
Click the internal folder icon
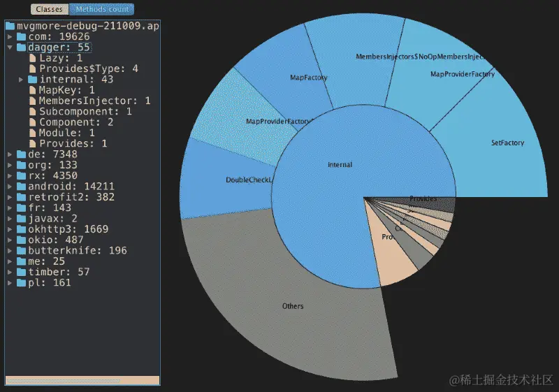32,80
